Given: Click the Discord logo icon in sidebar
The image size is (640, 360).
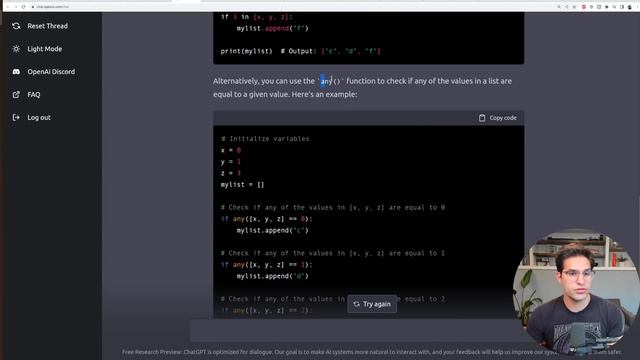Looking at the screenshot, I should point(16,72).
